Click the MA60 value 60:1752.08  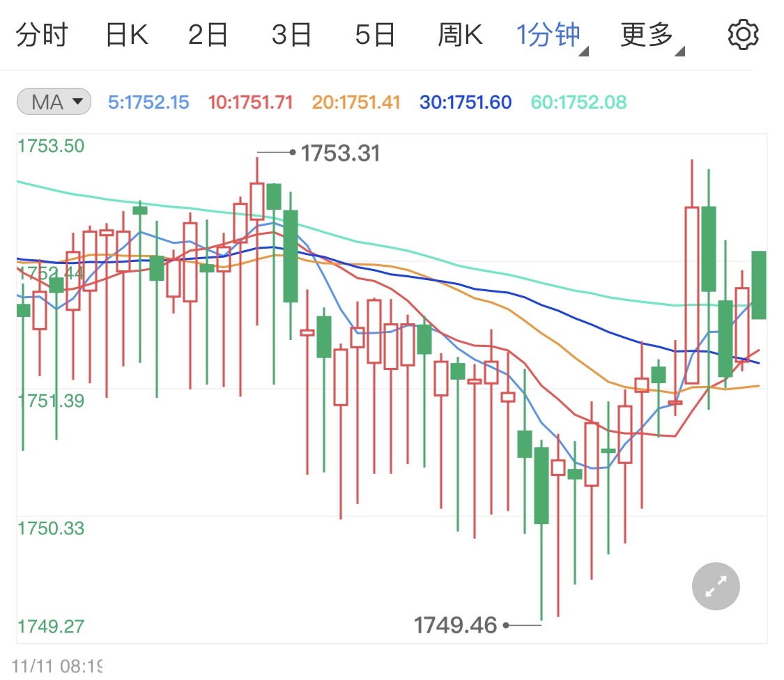click(x=578, y=102)
